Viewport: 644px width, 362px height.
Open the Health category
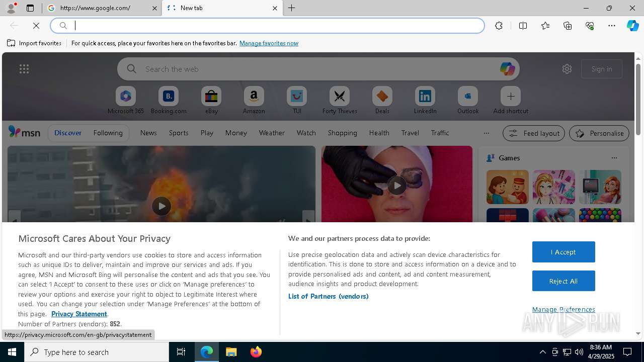point(379,133)
